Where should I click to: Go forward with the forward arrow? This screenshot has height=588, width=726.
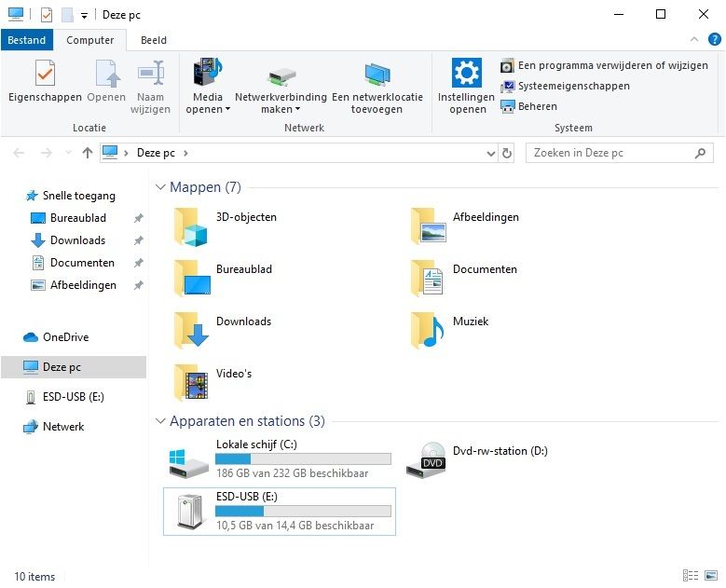[x=47, y=153]
